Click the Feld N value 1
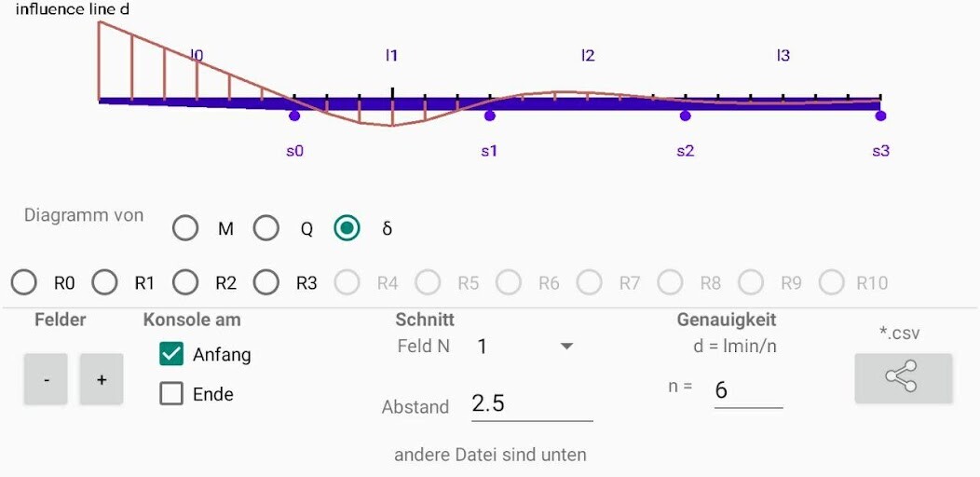Screen dimensions: 980x477 point(482,347)
